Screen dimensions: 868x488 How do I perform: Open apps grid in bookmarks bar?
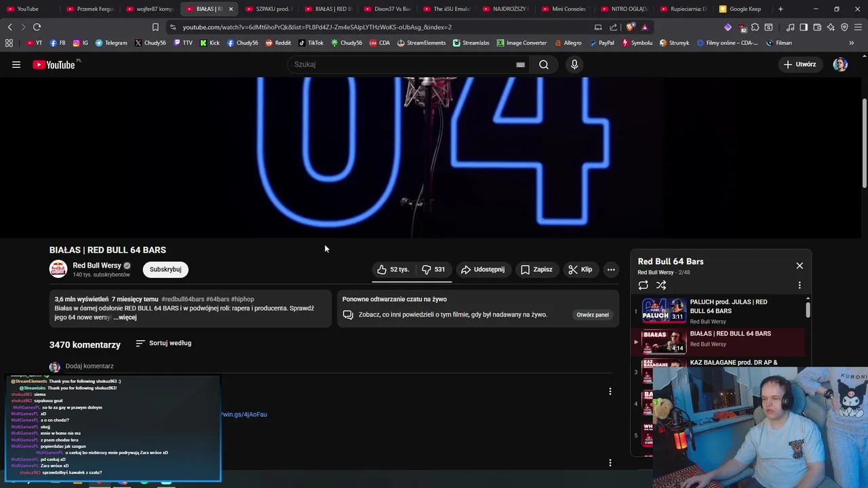(x=9, y=43)
